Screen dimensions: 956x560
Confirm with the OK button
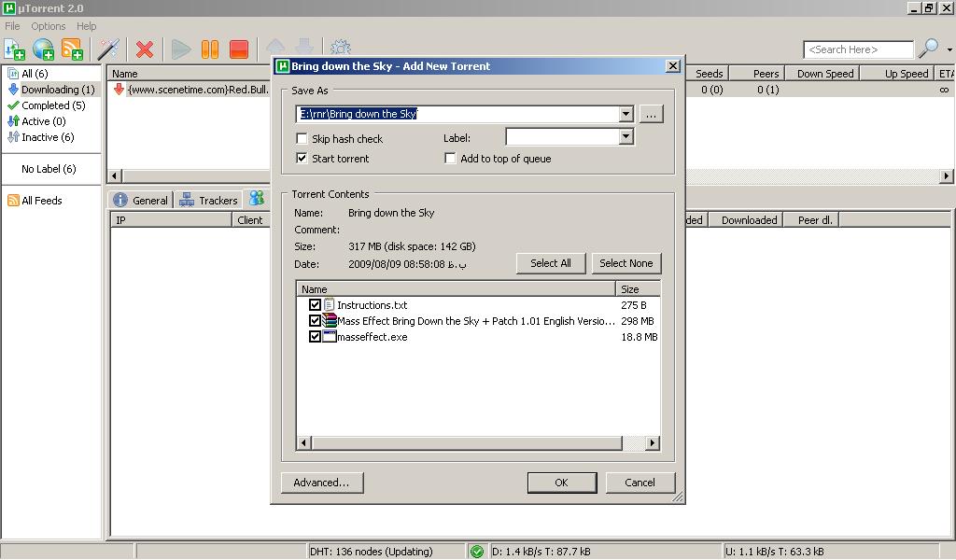point(561,483)
